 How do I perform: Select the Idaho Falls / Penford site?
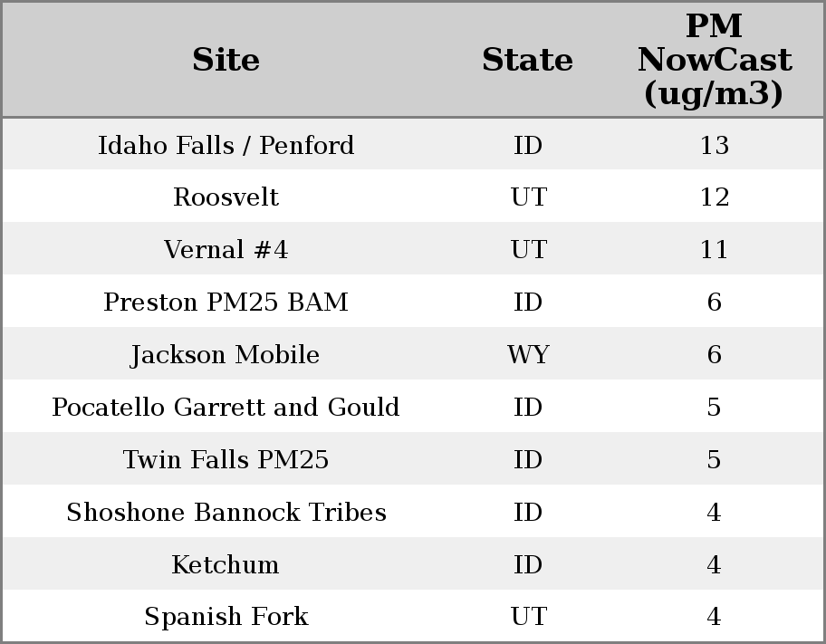(x=226, y=146)
